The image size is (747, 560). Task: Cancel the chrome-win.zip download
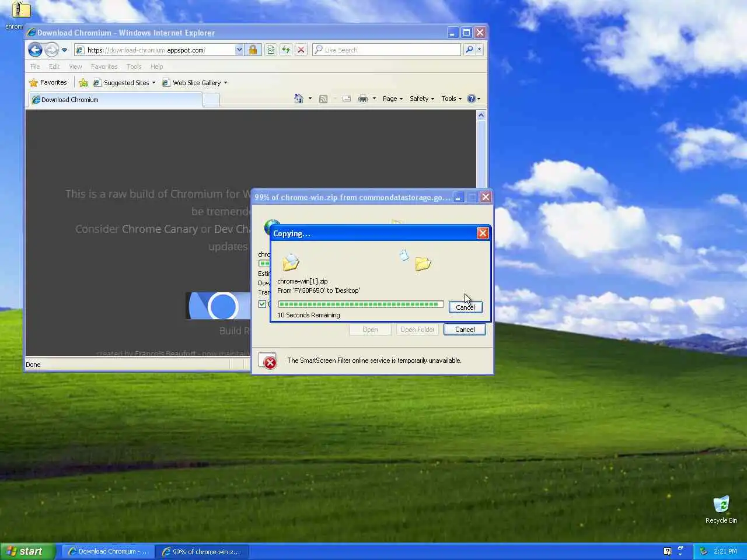(465, 330)
